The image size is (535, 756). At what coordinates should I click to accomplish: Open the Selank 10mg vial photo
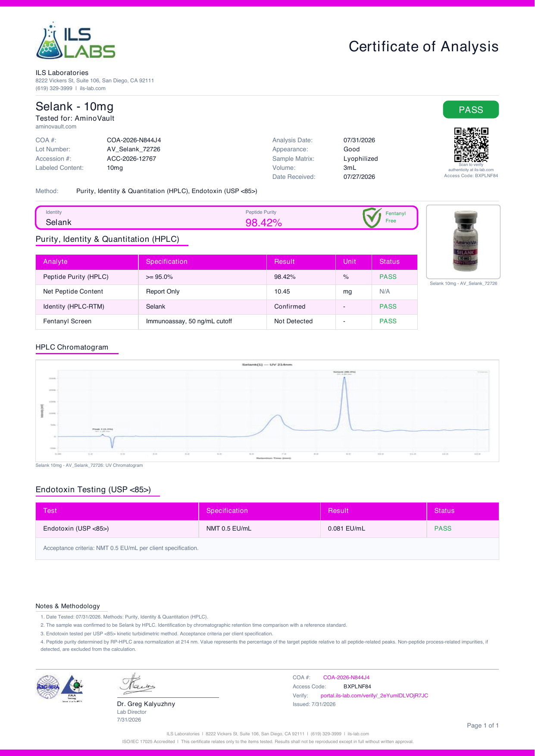463,242
